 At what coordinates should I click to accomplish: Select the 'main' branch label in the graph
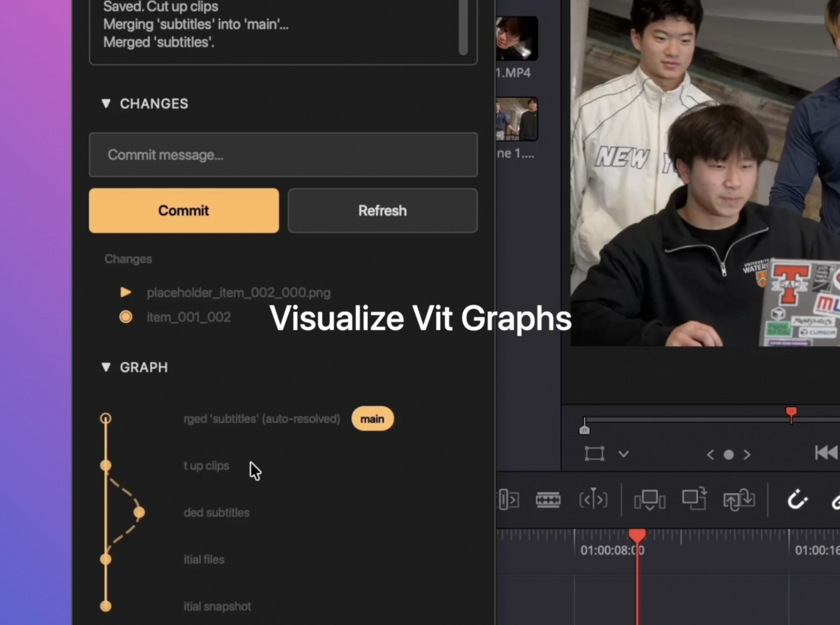tap(373, 418)
